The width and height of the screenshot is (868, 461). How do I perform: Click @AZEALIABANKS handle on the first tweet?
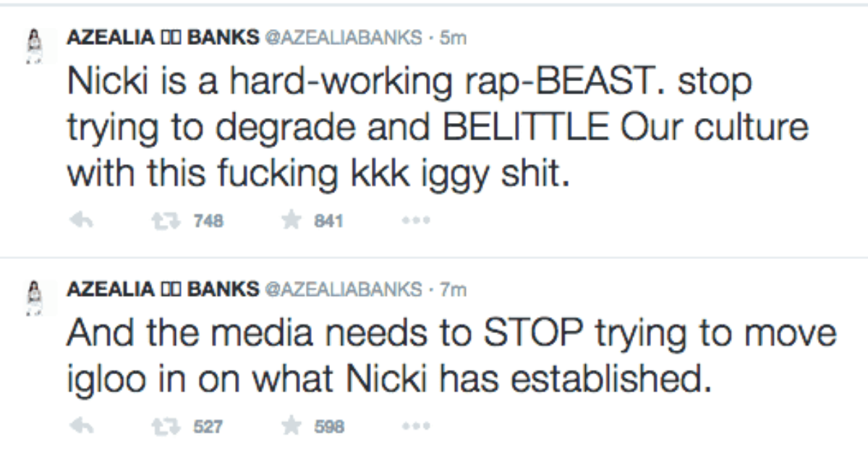point(344,38)
